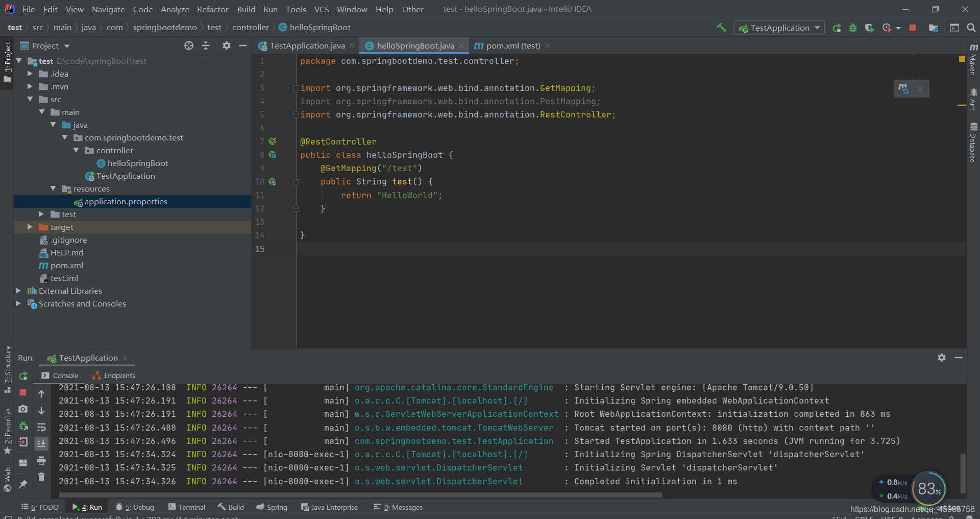Screen dimensions: 980x519
Task: Switch to TestApplication.java editor tab
Action: (x=307, y=45)
